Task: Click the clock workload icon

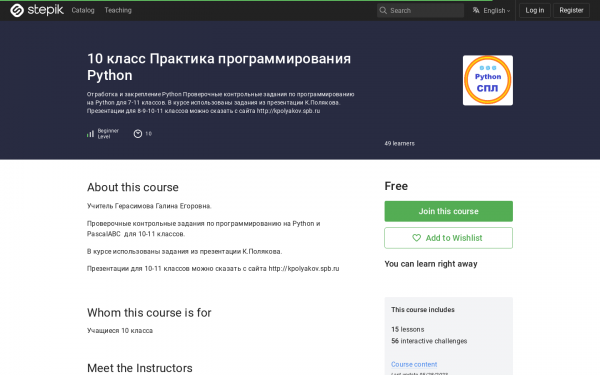Action: 138,134
